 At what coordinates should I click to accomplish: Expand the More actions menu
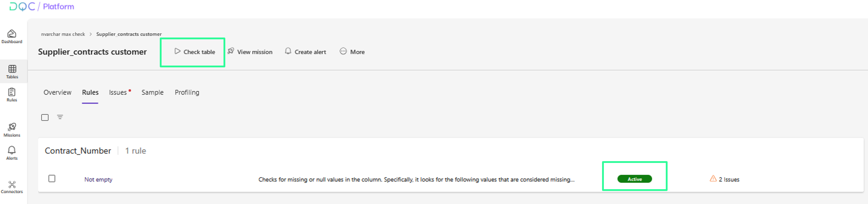(352, 52)
